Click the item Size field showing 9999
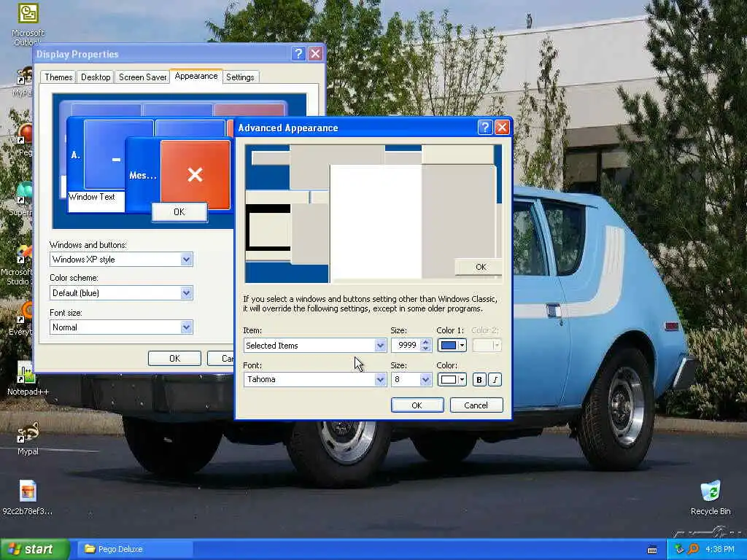747x560 pixels. [x=406, y=345]
